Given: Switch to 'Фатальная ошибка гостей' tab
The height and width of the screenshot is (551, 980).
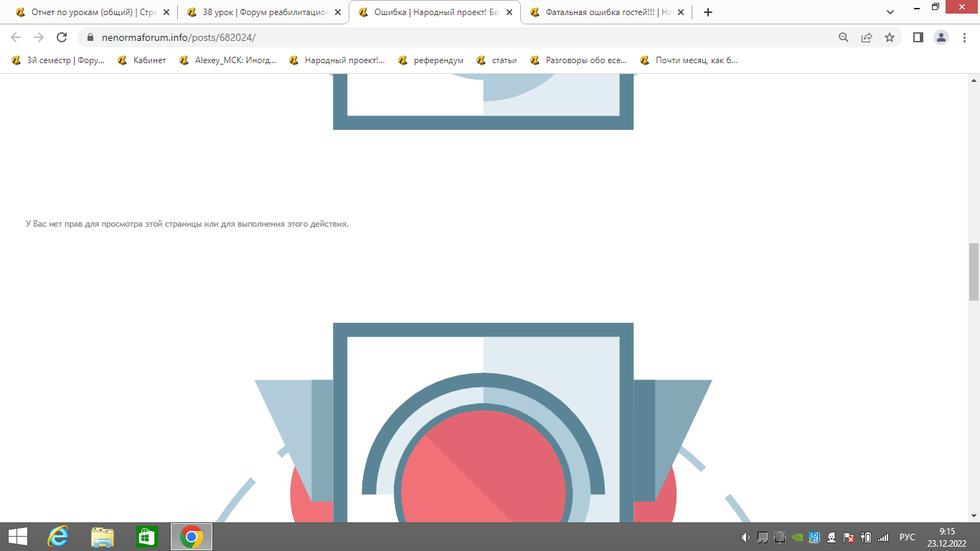Looking at the screenshot, I should [x=607, y=12].
